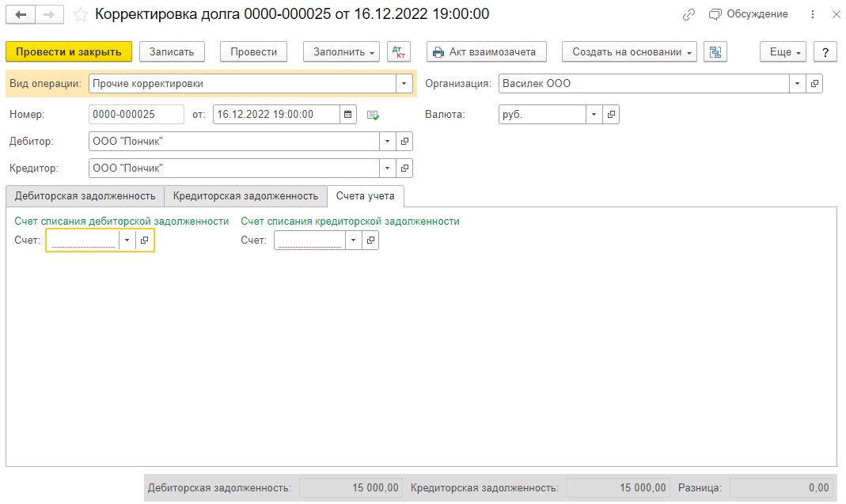Screen dimensions: 846x504
Task: Go forward with the right arrow button
Action: 49,14
